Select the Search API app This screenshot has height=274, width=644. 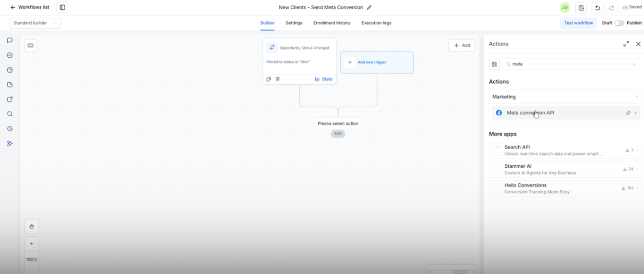(565, 150)
